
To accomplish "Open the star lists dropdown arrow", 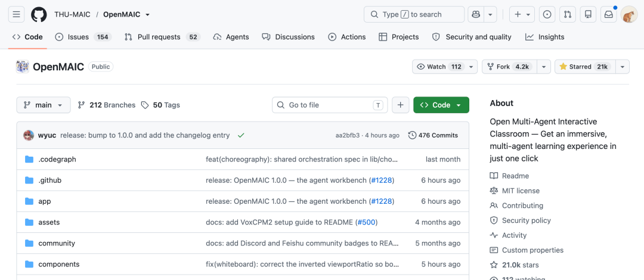I will 623,67.
